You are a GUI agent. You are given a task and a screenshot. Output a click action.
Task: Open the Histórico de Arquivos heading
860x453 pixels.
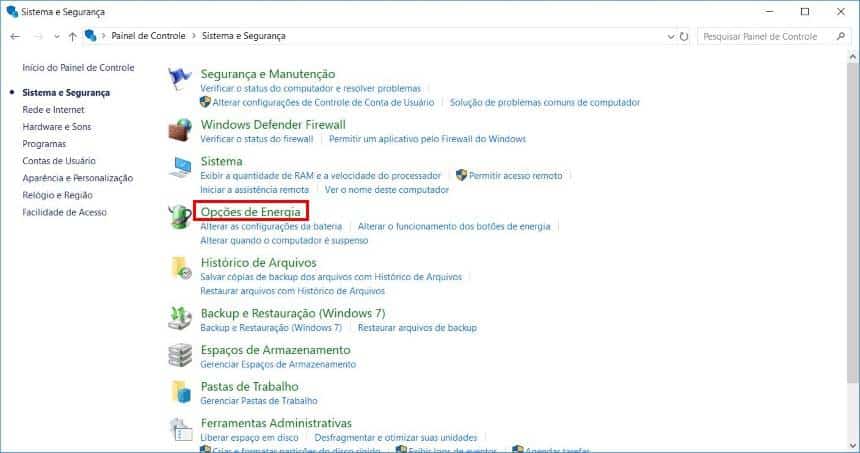point(258,263)
